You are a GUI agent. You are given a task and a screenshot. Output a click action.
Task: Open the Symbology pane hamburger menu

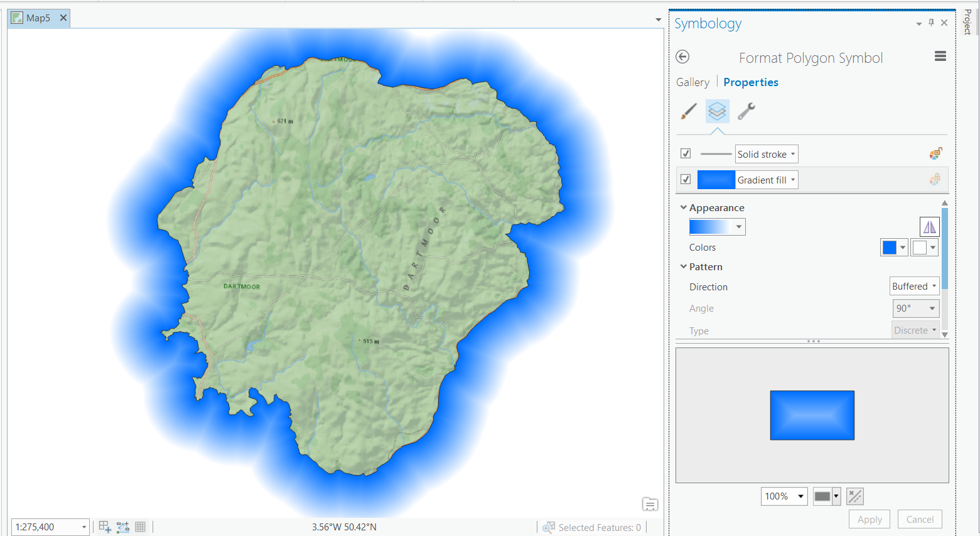[940, 57]
